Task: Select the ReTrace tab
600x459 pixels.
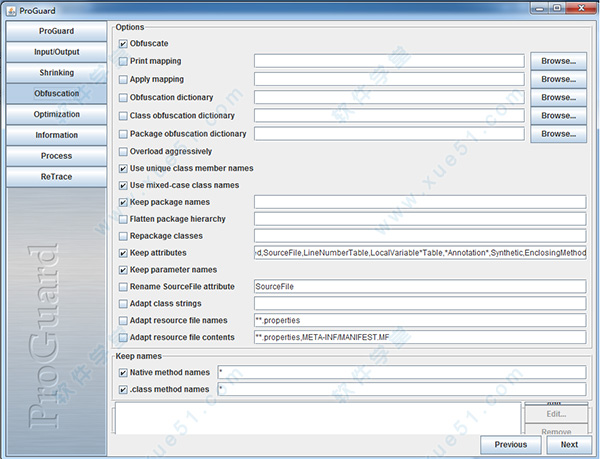Action: [x=56, y=177]
